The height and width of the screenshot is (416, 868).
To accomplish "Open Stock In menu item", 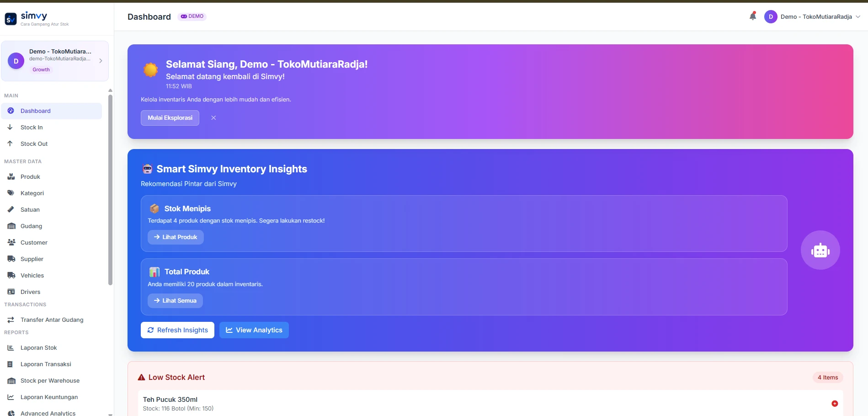I will click(51, 128).
